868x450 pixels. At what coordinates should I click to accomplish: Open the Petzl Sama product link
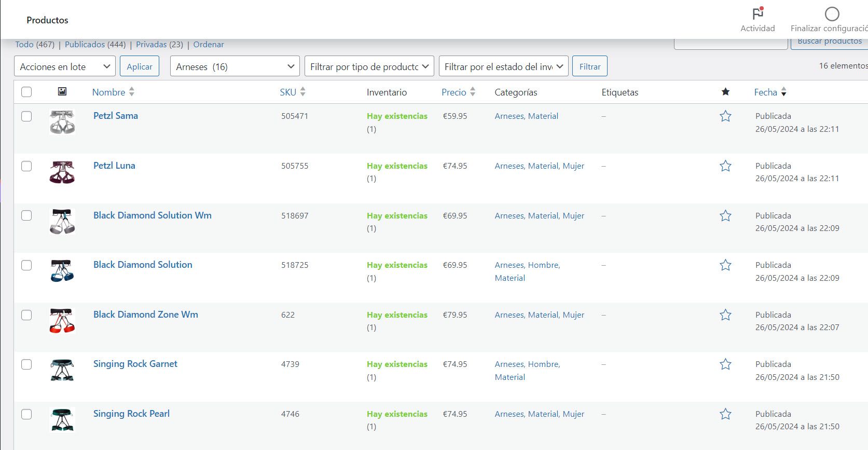(x=116, y=116)
